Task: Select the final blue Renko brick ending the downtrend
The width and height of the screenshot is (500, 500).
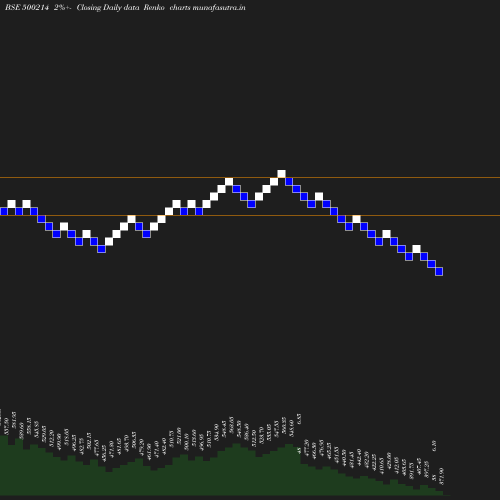Action: (x=439, y=271)
